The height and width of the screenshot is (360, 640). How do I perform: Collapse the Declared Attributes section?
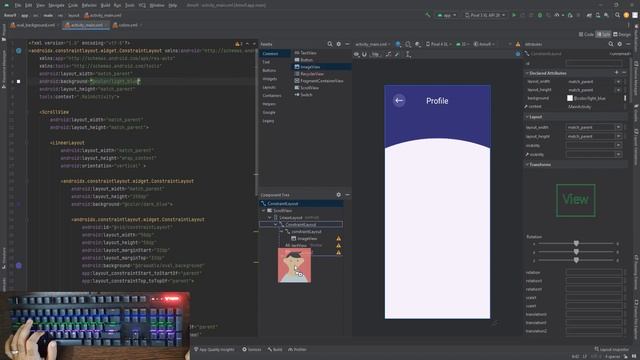coord(527,73)
